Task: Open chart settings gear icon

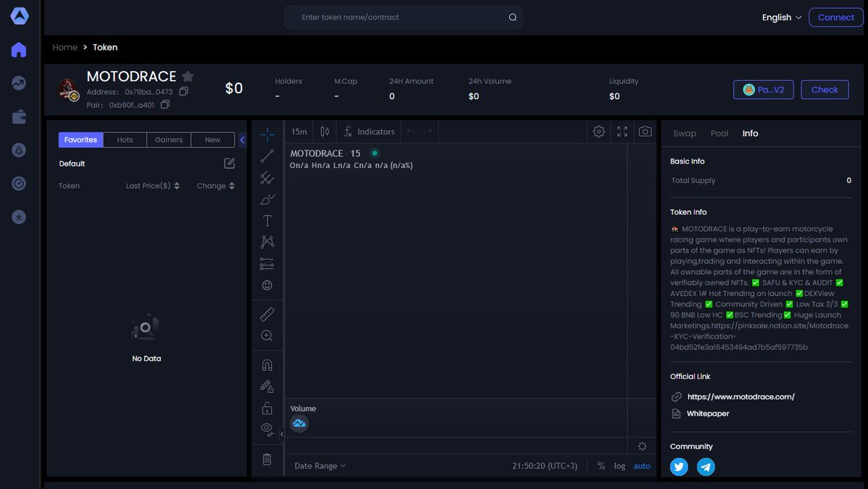Action: (x=599, y=132)
